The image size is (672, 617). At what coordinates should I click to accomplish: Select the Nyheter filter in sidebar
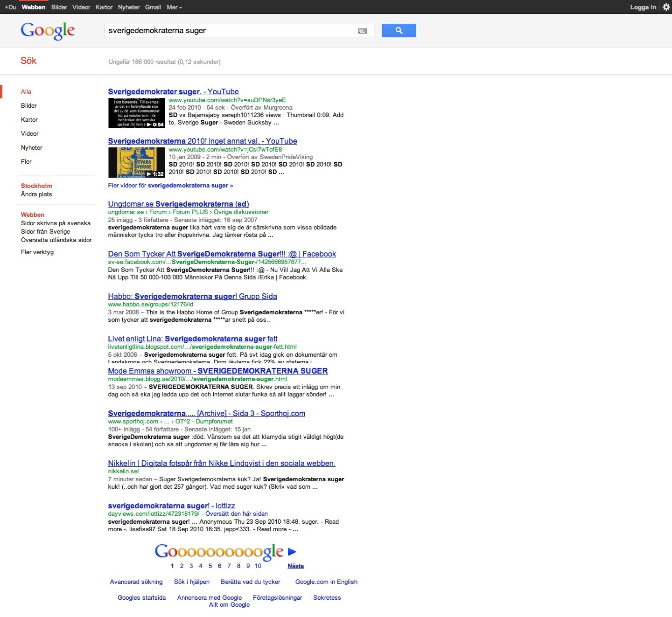[x=32, y=147]
